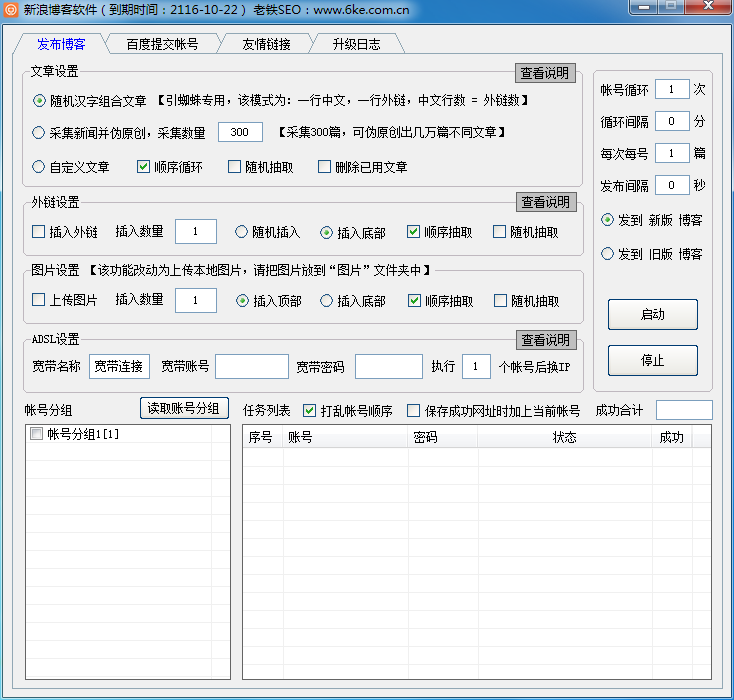Toggle the 上传图片 checkbox
Viewport: 734px width, 700px height.
click(x=39, y=301)
